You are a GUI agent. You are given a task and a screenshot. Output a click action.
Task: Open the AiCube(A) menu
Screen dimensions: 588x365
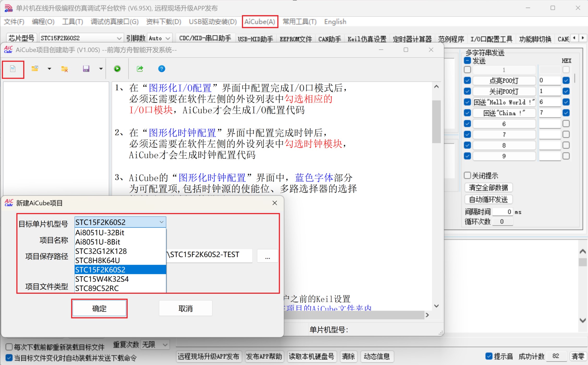pos(260,22)
